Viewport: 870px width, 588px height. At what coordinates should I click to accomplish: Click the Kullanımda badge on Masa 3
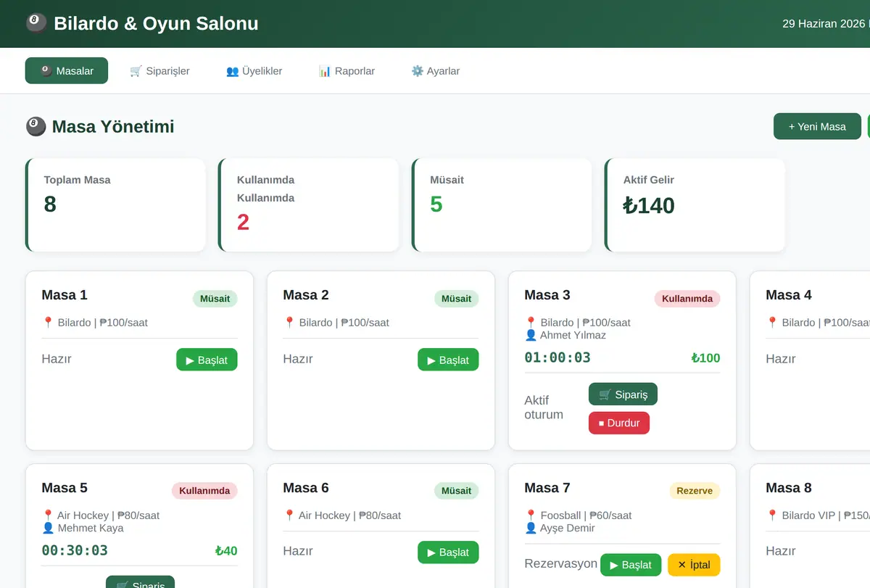687,299
